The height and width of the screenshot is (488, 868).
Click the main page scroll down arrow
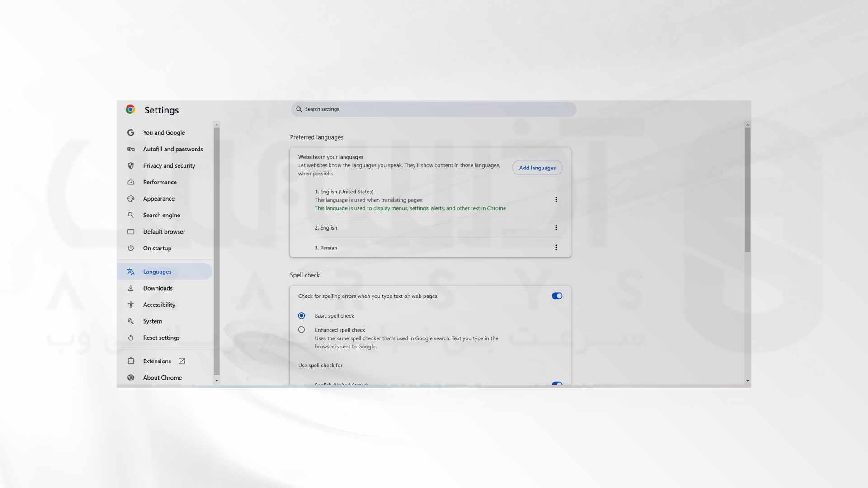pos(748,381)
